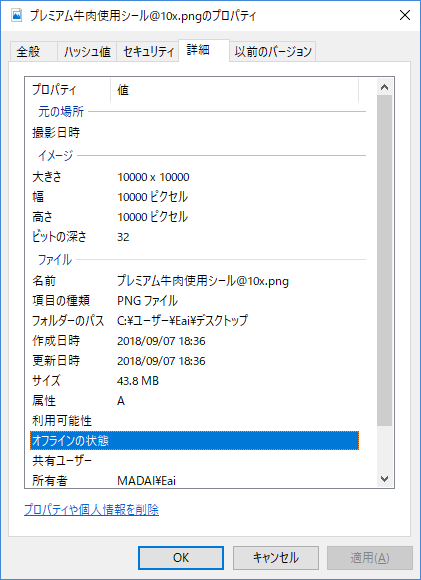The height and width of the screenshot is (580, 421).
Task: Open the 以前のバージョン tab
Action: (x=273, y=51)
